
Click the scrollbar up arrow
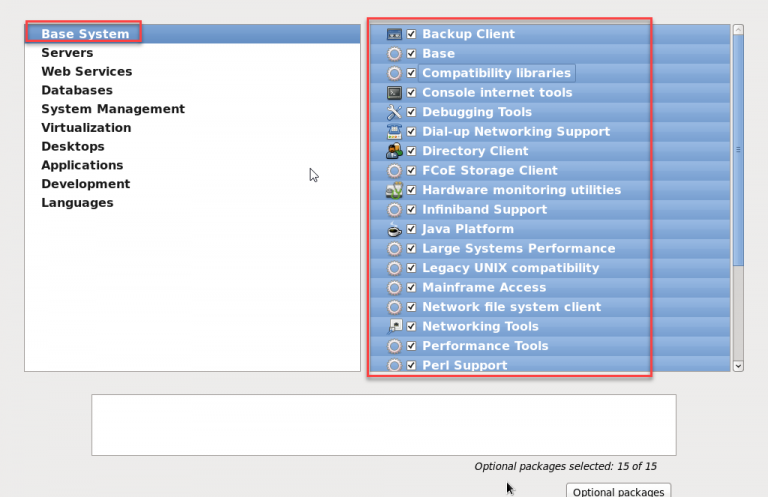[738, 30]
